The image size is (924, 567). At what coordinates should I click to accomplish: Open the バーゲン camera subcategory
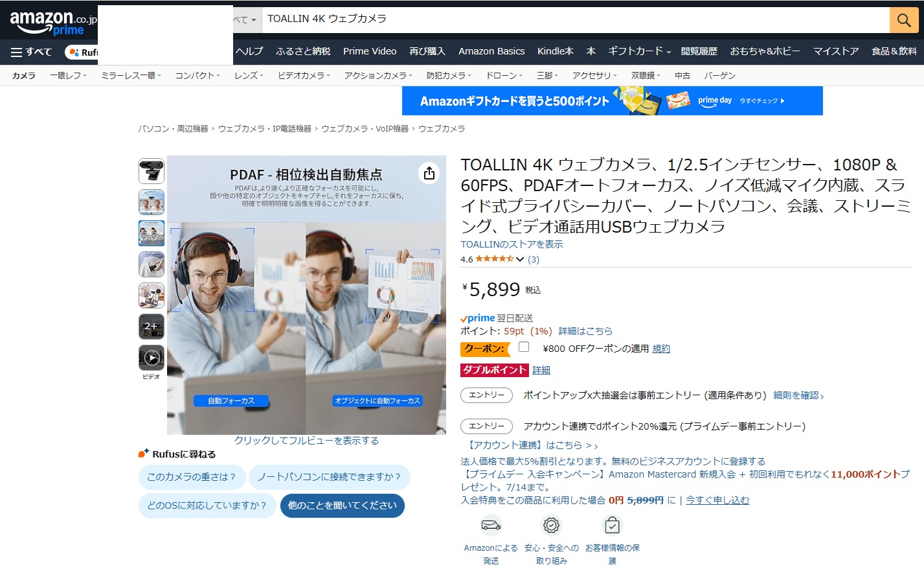pyautogui.click(x=719, y=75)
